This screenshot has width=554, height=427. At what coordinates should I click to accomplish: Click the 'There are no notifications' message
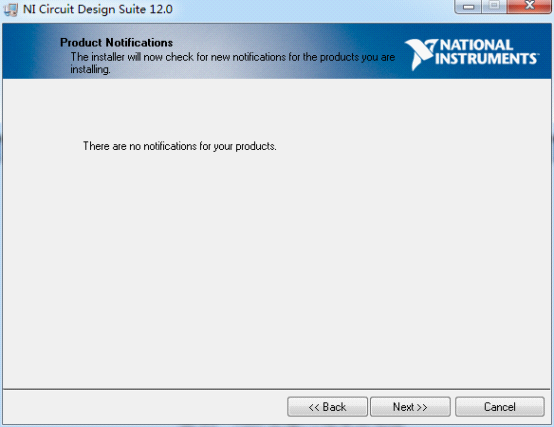click(179, 146)
